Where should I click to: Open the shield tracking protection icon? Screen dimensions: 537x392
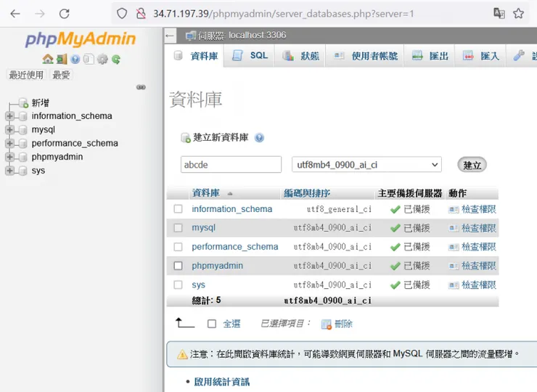pyautogui.click(x=122, y=14)
